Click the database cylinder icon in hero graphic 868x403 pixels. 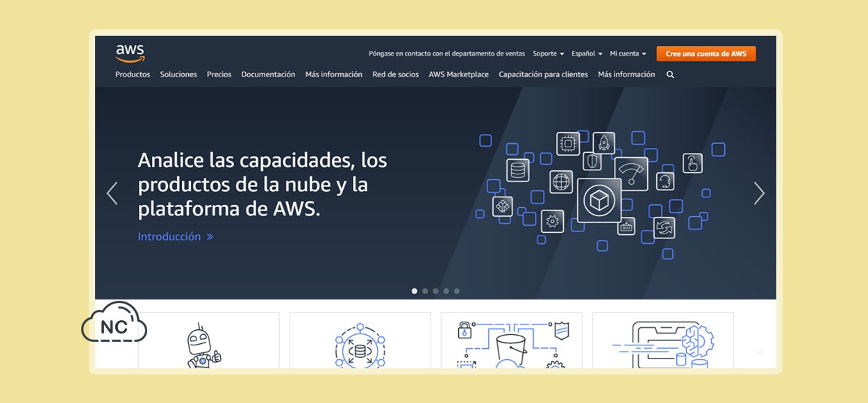[518, 170]
